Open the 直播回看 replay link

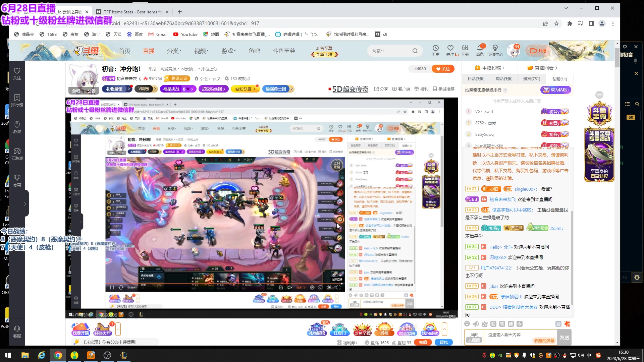(543, 68)
